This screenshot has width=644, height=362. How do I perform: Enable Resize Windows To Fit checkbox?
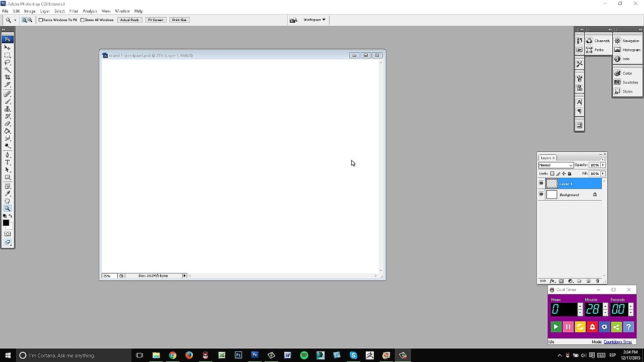tap(41, 20)
